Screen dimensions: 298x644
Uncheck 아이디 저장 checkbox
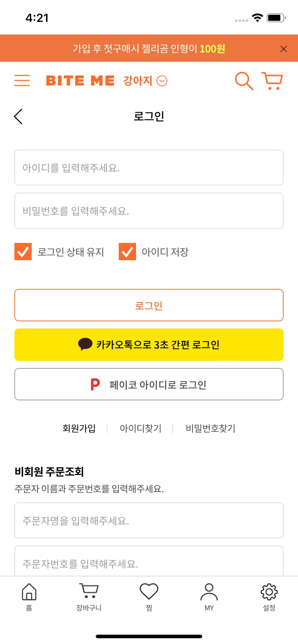pos(127,252)
